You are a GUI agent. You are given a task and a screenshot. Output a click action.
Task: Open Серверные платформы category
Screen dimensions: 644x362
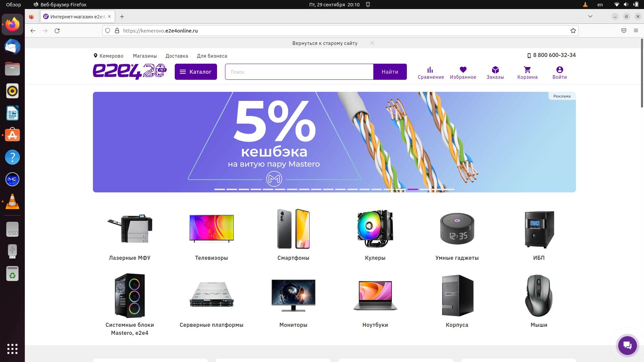point(211,301)
